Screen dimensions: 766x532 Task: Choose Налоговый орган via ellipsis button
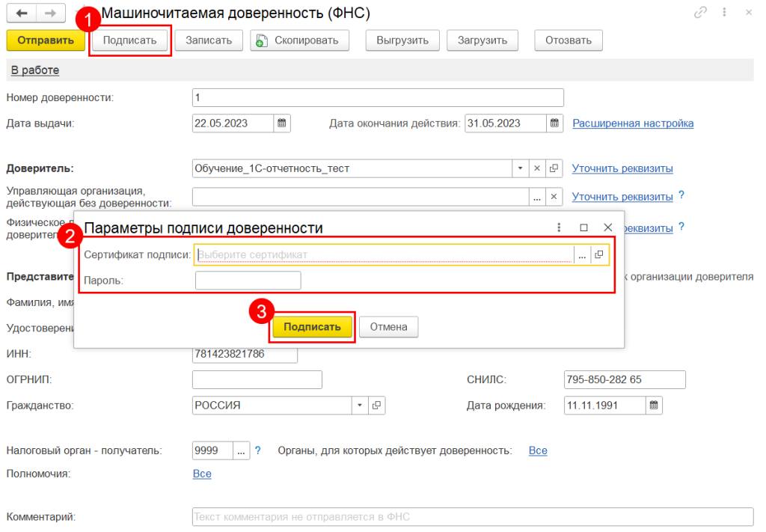(241, 450)
